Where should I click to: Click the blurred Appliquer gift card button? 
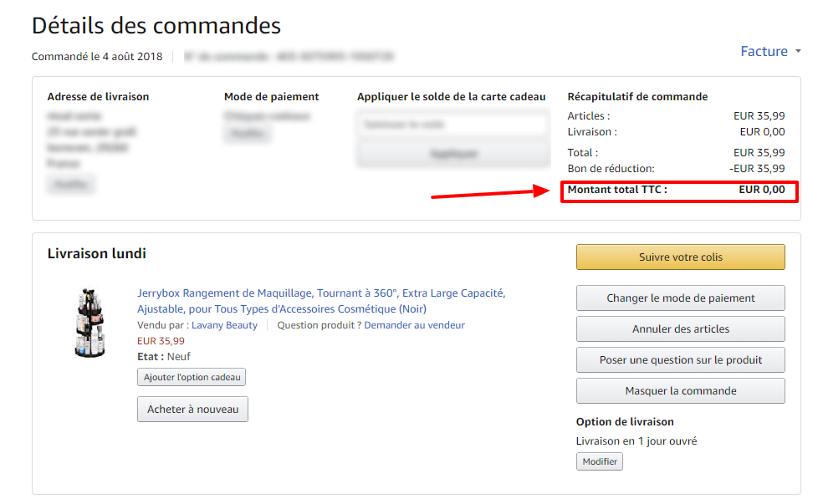tap(452, 154)
